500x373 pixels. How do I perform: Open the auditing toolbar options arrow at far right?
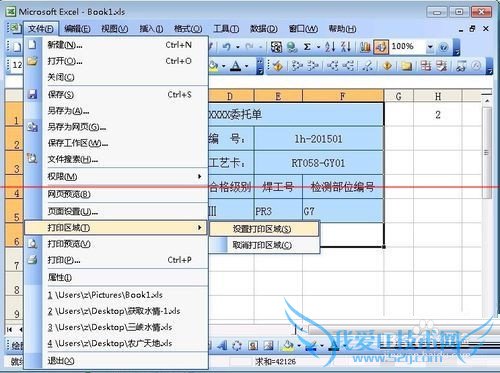click(489, 67)
